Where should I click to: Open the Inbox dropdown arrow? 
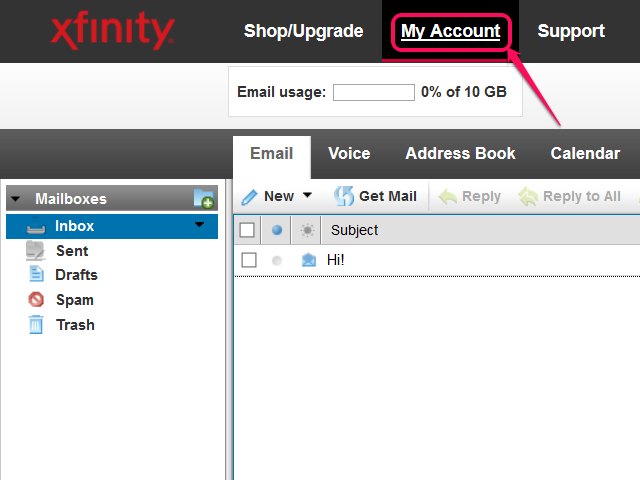pos(199,224)
